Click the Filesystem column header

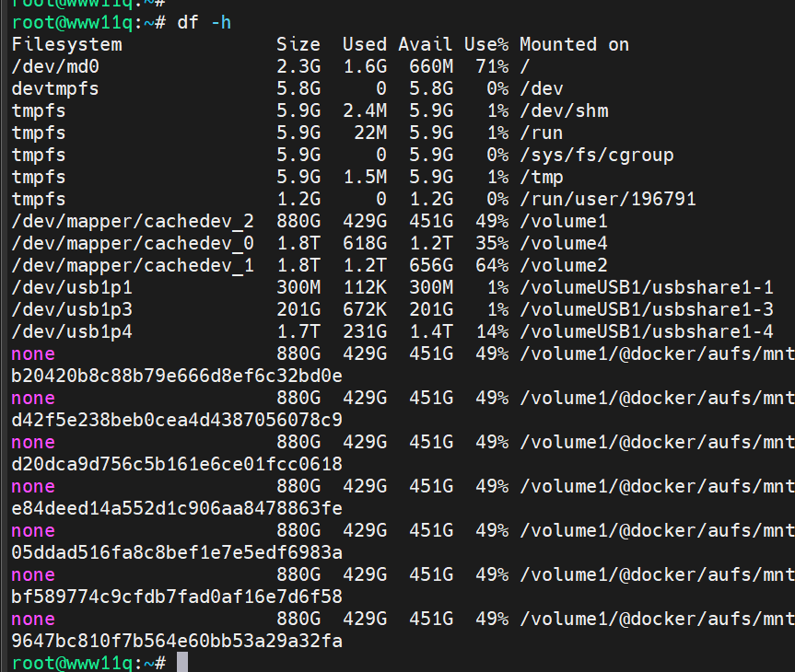pos(67,44)
